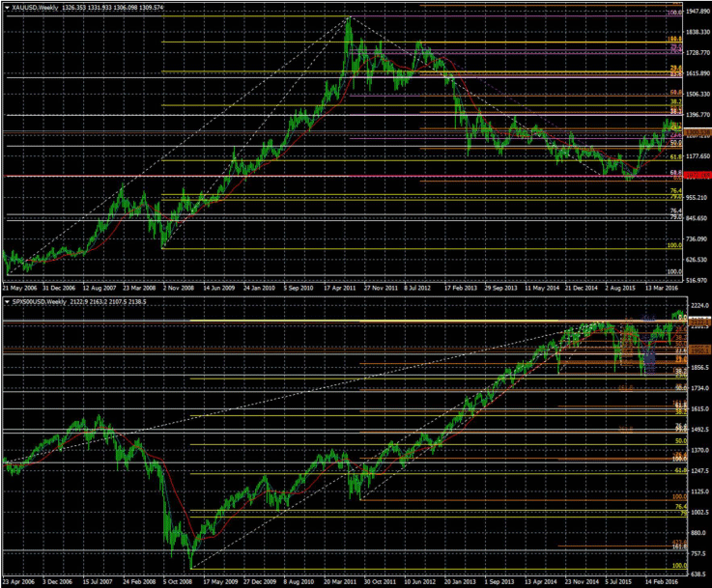Click the 2 Apr 2006 date on SPX500 chart
Screen dimensions: 712x588
click(21, 582)
